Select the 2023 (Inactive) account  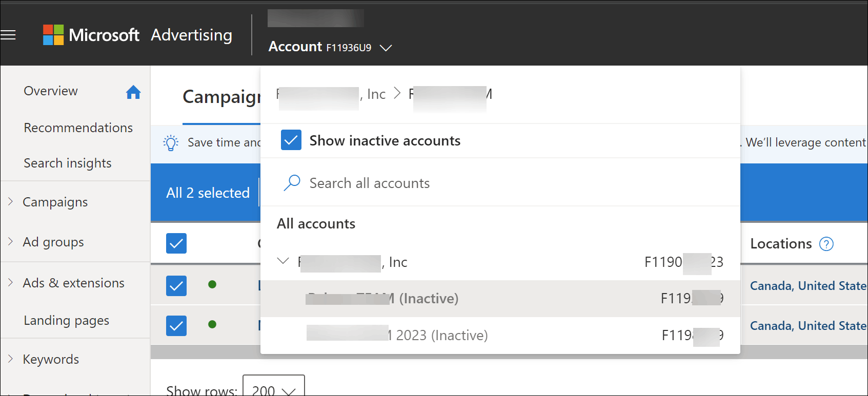click(x=500, y=335)
